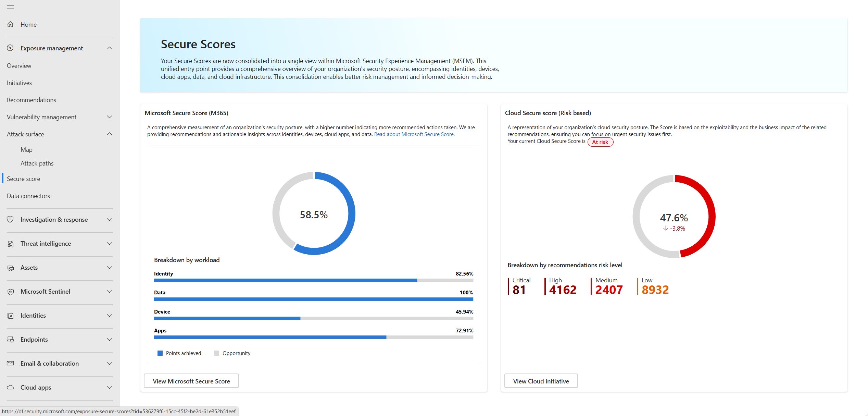Expand the Identities menu chevron

pyautogui.click(x=110, y=316)
